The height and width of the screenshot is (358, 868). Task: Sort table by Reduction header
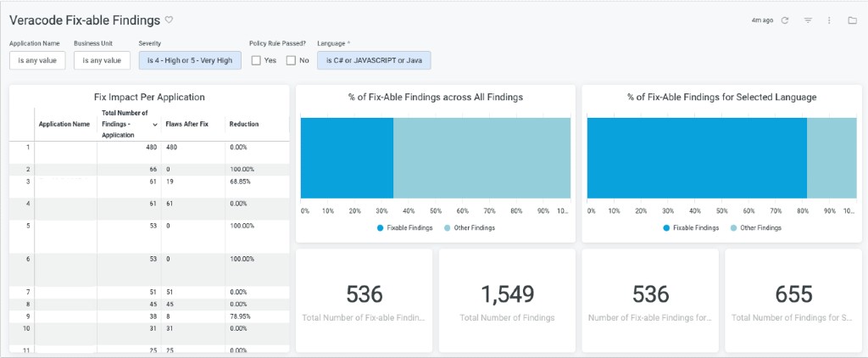244,124
